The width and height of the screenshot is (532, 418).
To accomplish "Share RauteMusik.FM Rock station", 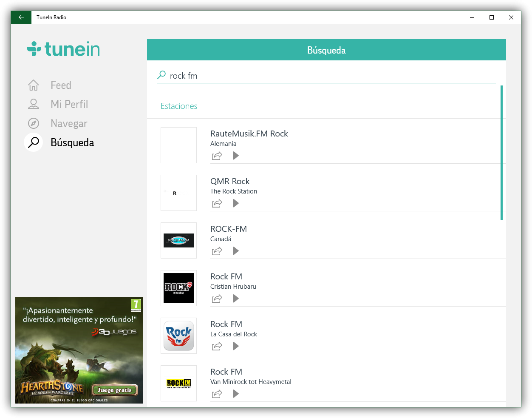I will coord(217,156).
